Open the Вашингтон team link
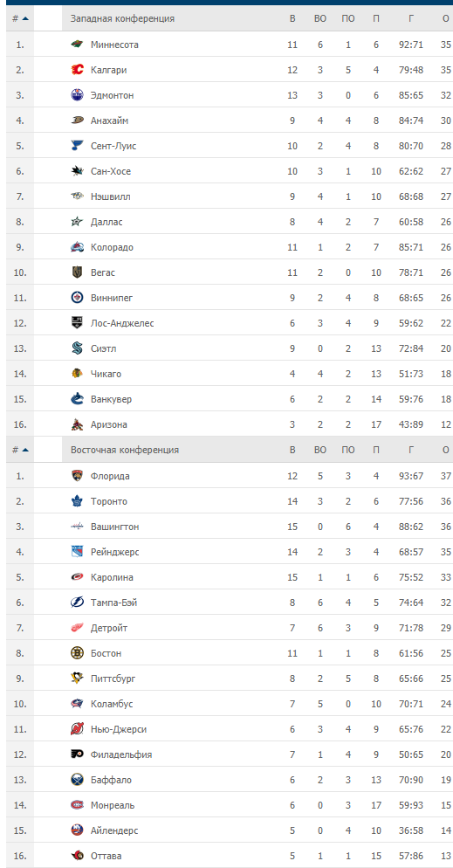 pos(114,527)
